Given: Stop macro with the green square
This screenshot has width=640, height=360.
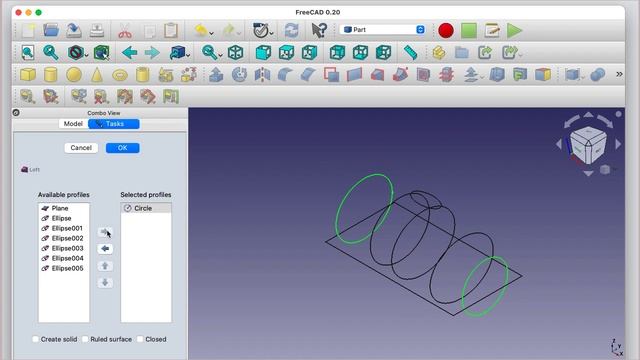Looking at the screenshot, I should click(469, 31).
